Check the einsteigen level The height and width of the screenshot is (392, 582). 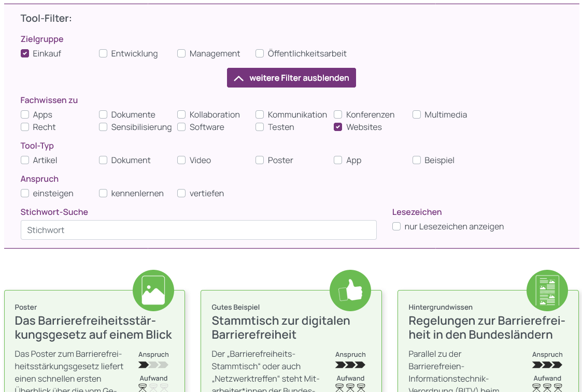tap(25, 193)
